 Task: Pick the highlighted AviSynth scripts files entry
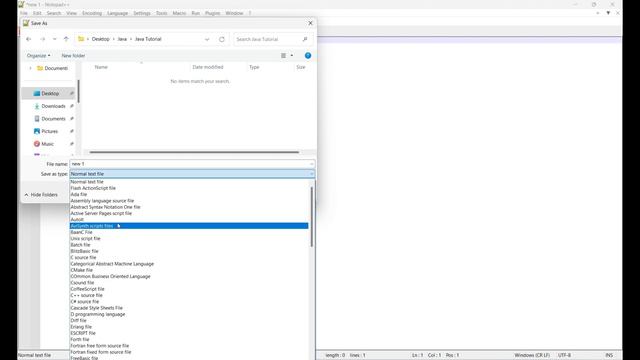(189, 226)
